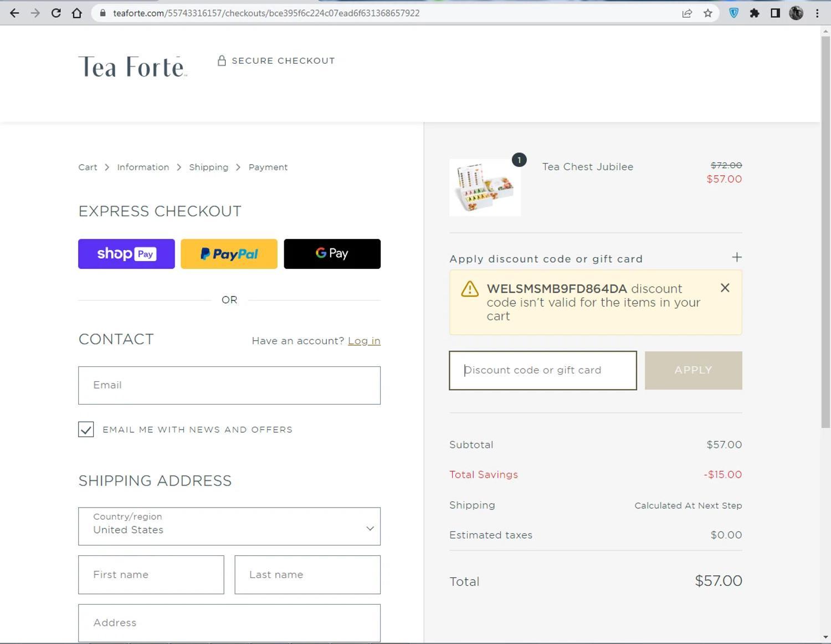Open the Country/region dropdown
This screenshot has height=644, width=831.
point(229,527)
